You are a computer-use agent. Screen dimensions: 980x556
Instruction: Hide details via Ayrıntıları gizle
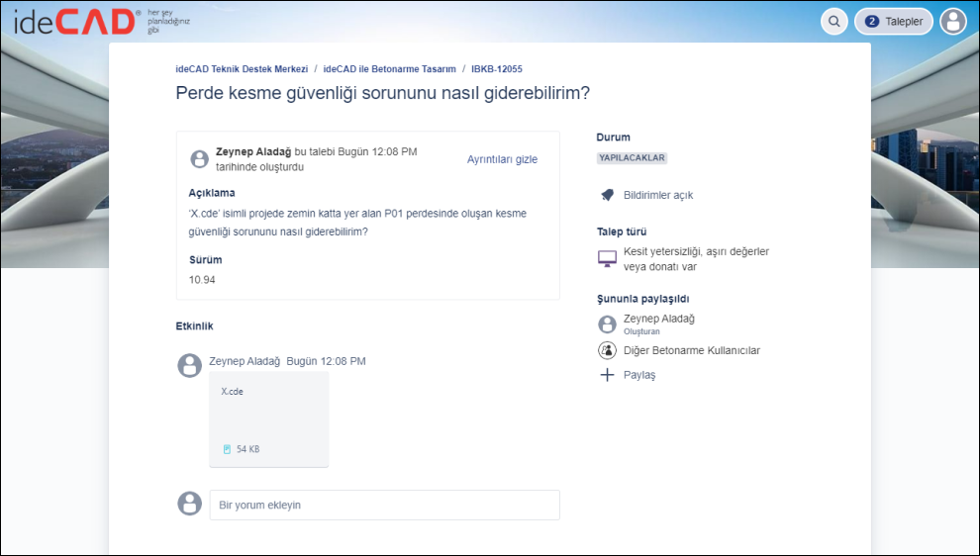pyautogui.click(x=502, y=159)
